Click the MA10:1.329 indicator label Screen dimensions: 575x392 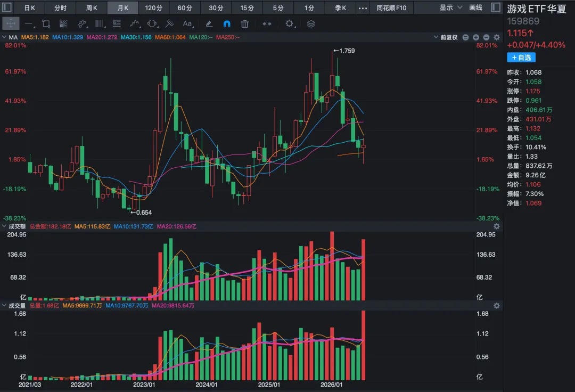68,37
